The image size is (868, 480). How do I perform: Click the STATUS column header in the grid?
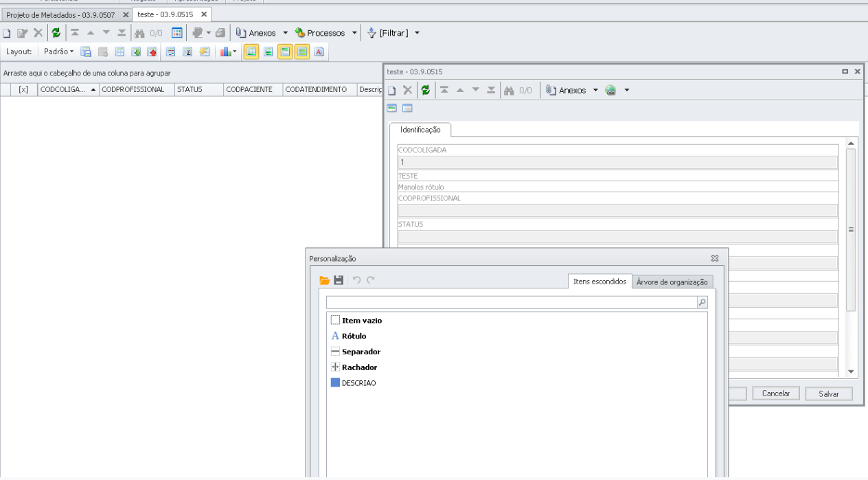click(x=199, y=89)
